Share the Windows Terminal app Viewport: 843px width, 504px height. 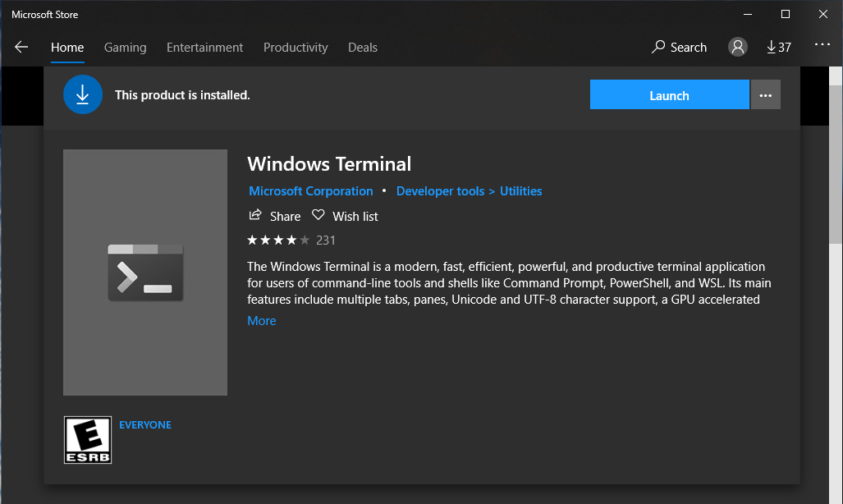(x=274, y=216)
